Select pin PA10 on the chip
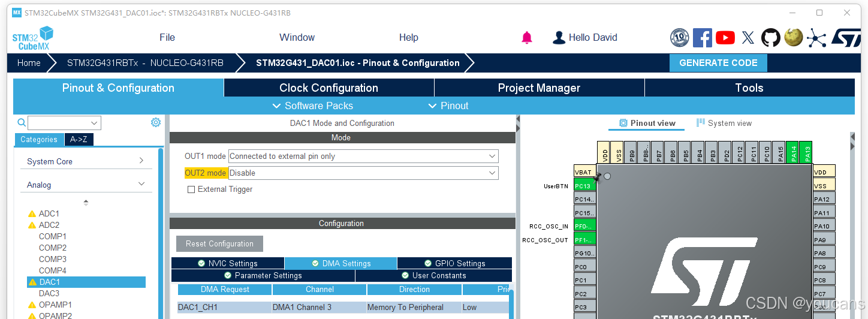The height and width of the screenshot is (319, 868). [824, 226]
